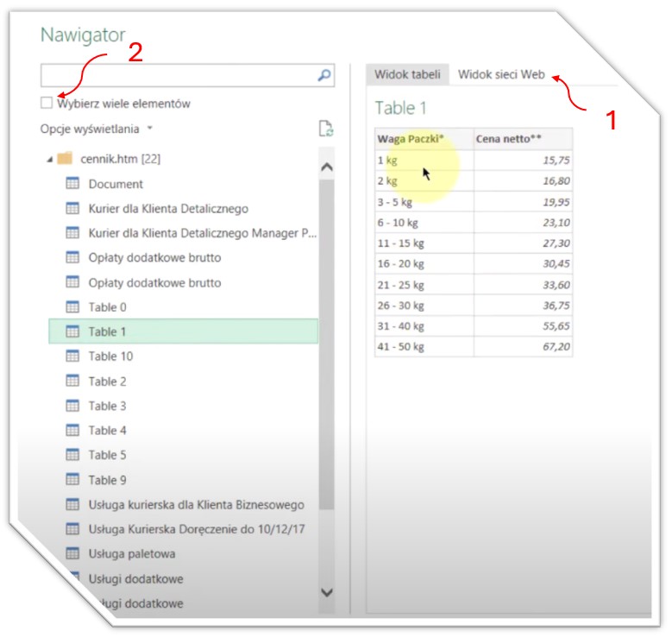Click the scrollbar up arrow
The width and height of the screenshot is (672, 637).
(326, 167)
